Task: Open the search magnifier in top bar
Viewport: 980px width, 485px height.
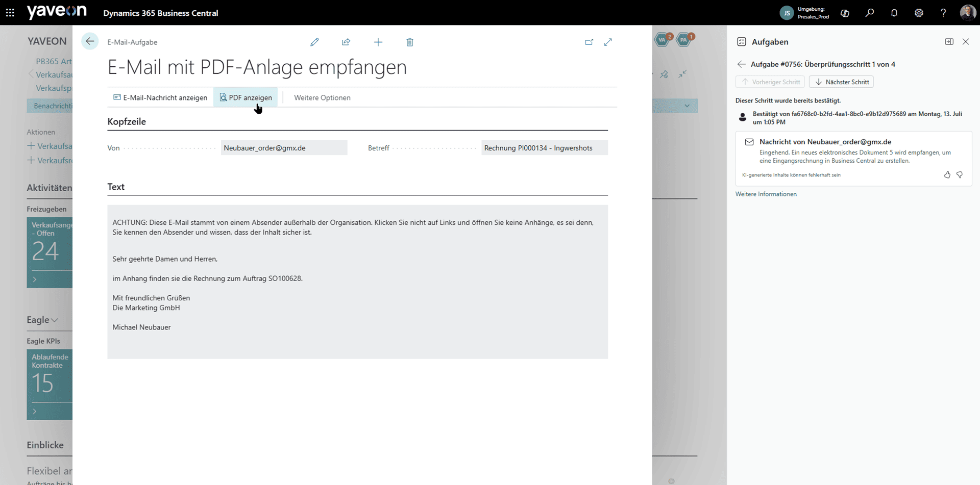Action: [x=870, y=13]
